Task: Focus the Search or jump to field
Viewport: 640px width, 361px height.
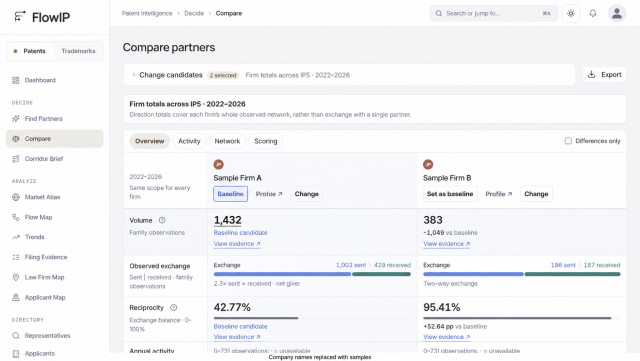Action: (493, 13)
